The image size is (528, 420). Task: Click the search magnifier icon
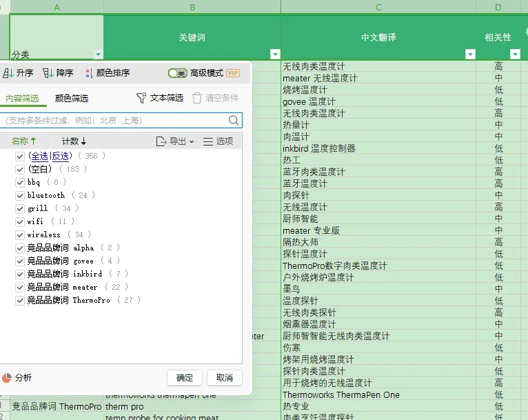point(234,120)
